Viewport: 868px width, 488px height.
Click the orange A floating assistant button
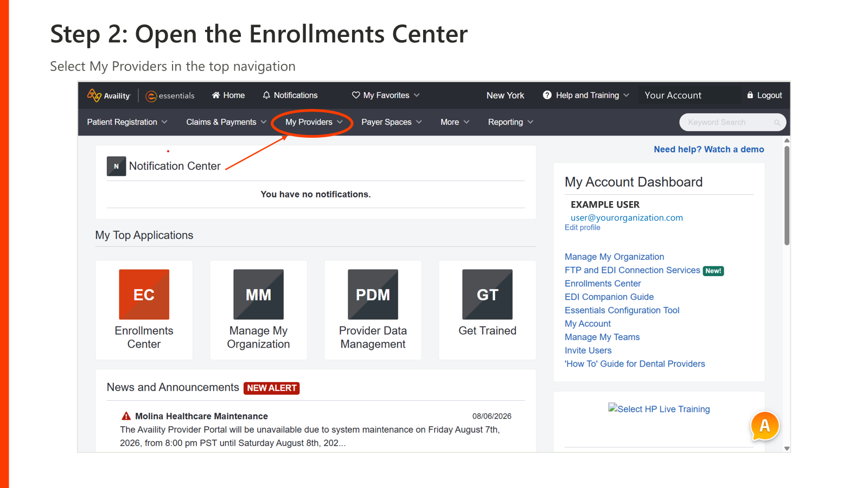tap(765, 426)
